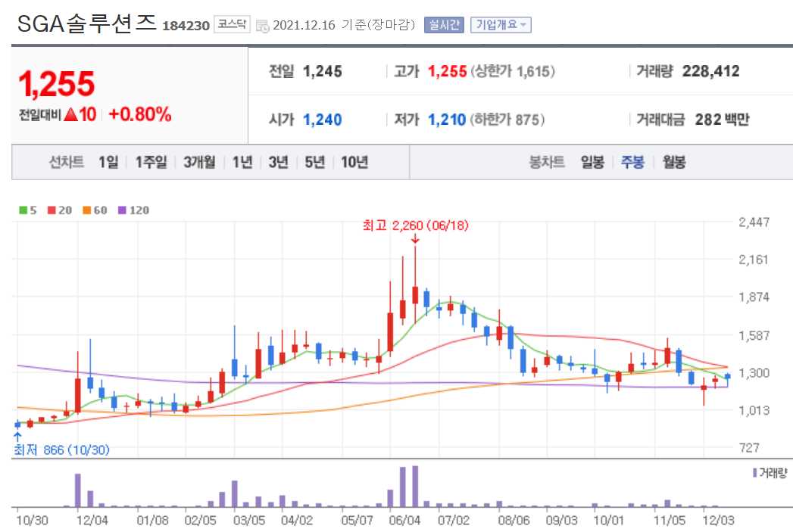
Task: Click the red 20-week moving average legend icon
Action: pos(51,210)
